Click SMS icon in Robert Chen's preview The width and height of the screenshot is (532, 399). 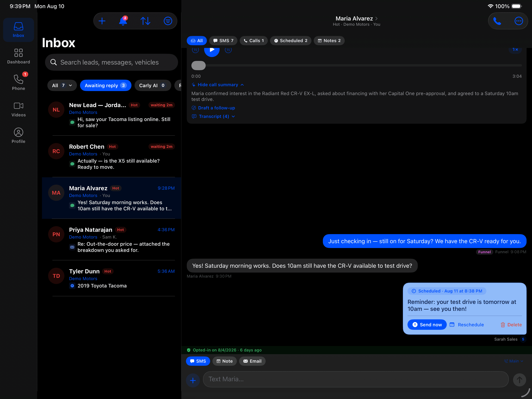(x=72, y=164)
